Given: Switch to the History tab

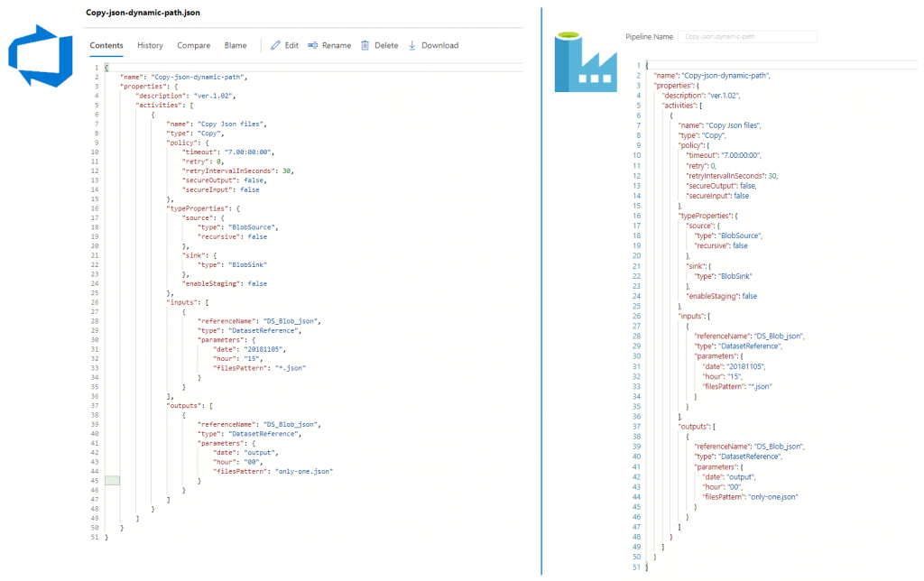Looking at the screenshot, I should [150, 44].
